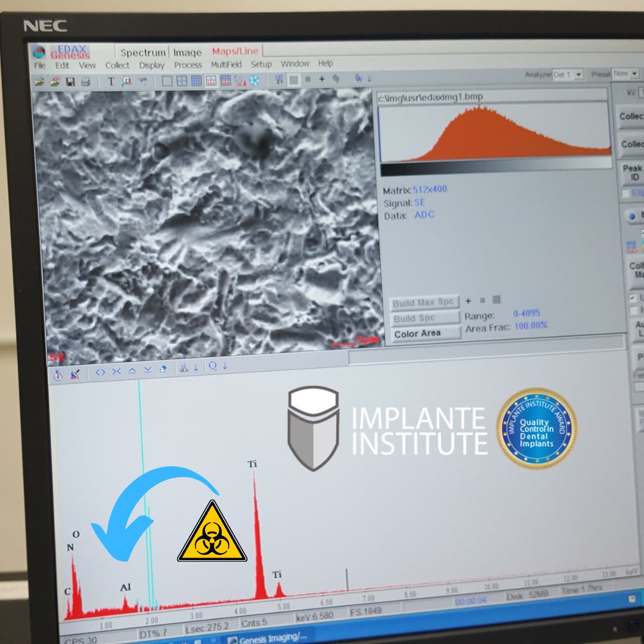Select the blue radio button in right panel

pyautogui.click(x=632, y=216)
